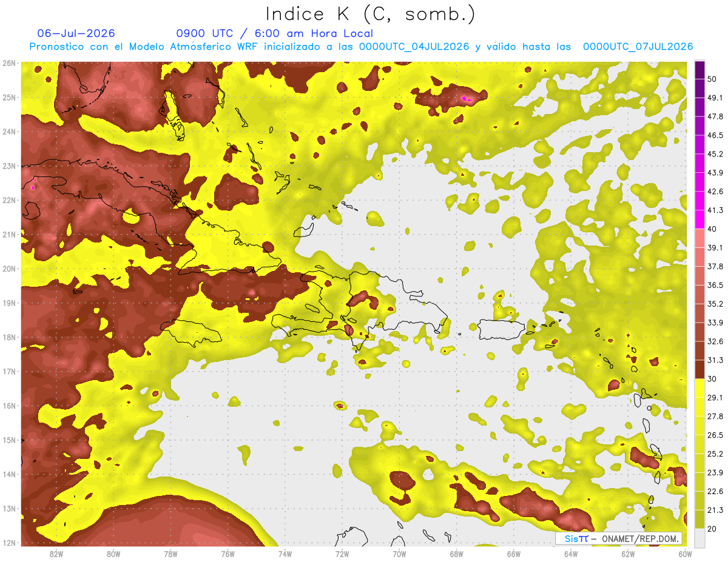
Task: Select the date text "06-Jul-2026"
Action: 76,33
